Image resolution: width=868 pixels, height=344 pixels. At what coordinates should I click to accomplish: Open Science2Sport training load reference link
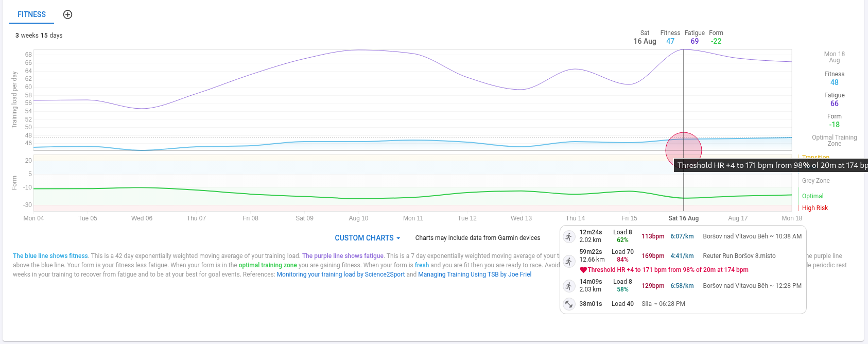point(340,274)
